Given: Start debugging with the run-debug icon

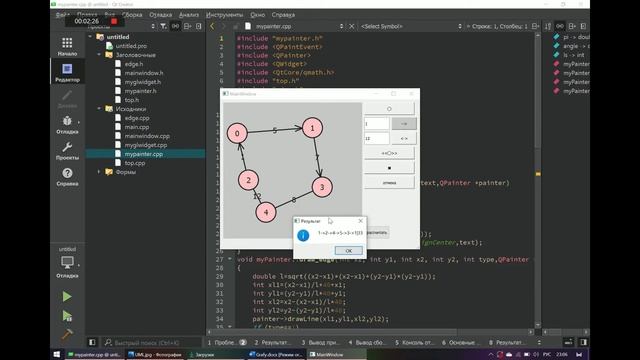Looking at the screenshot, I should tap(67, 316).
